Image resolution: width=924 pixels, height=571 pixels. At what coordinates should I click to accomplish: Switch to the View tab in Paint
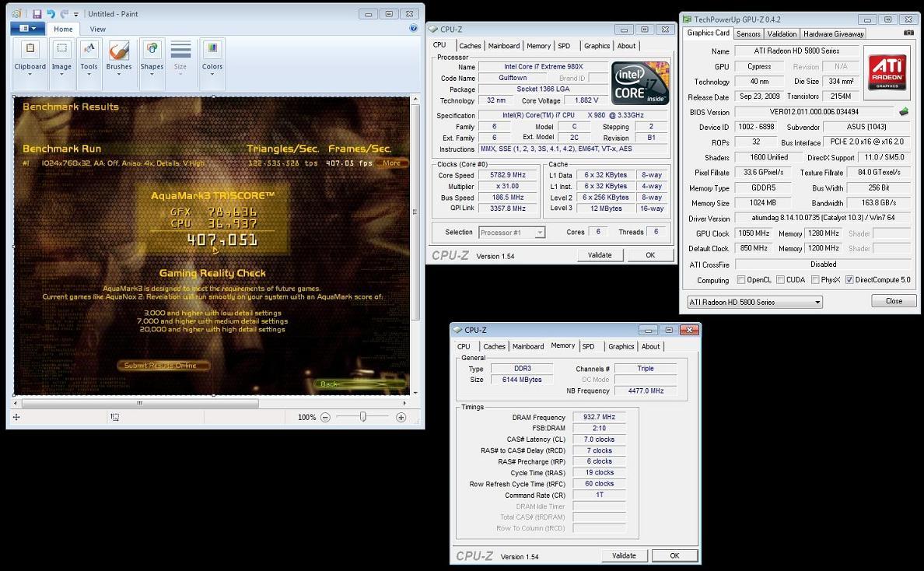[98, 29]
